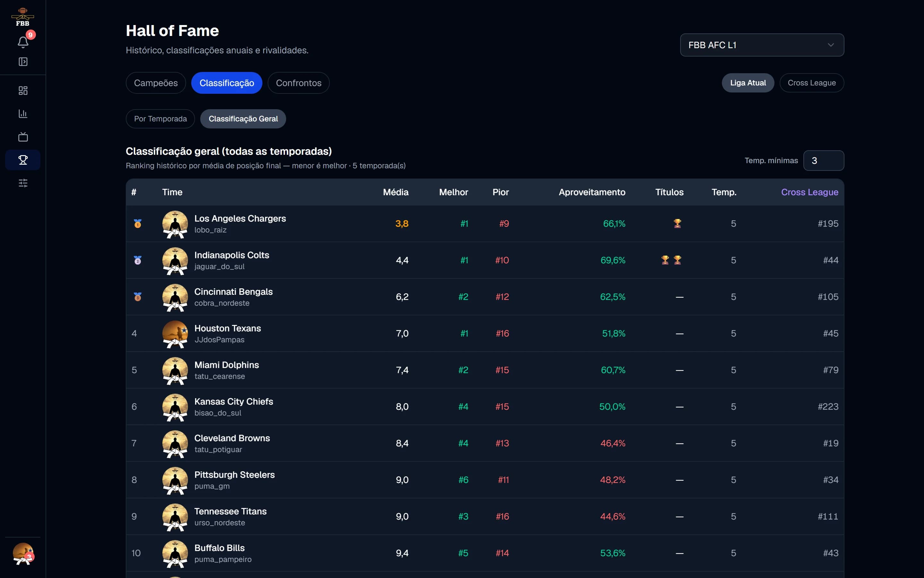This screenshot has height=578, width=924.
Task: Click the silver medal icon for Colts
Action: pos(138,260)
